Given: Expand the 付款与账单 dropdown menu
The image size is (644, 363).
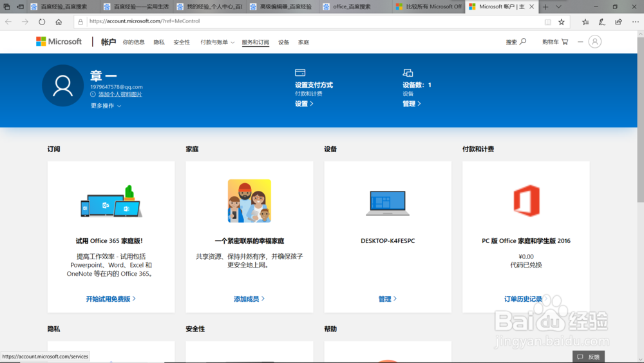Looking at the screenshot, I should [217, 43].
